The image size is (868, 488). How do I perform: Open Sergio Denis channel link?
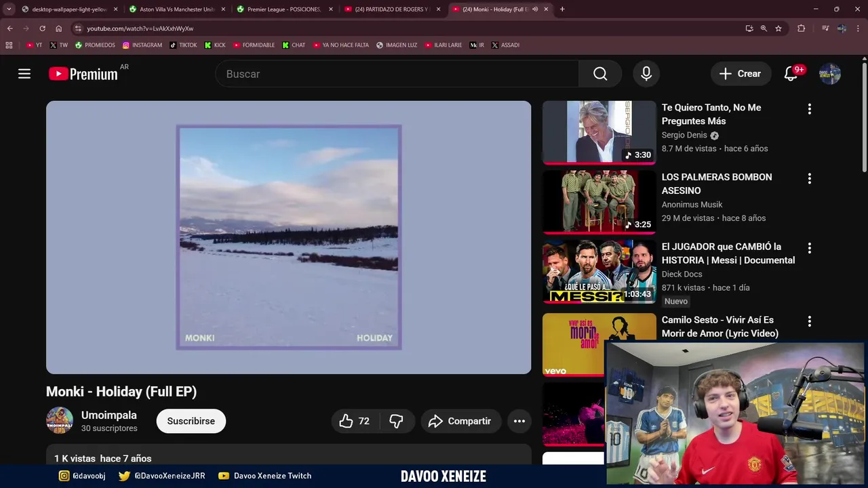[x=684, y=135]
